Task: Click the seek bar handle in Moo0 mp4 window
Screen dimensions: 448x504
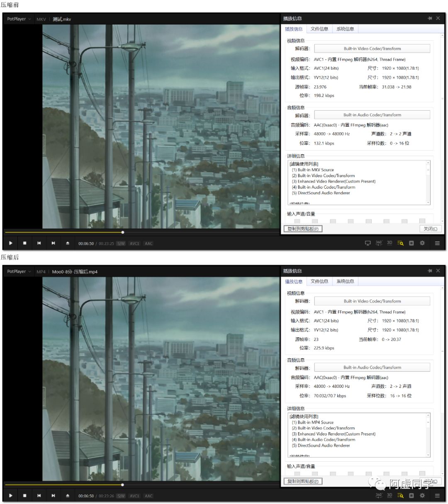Action: [x=122, y=485]
